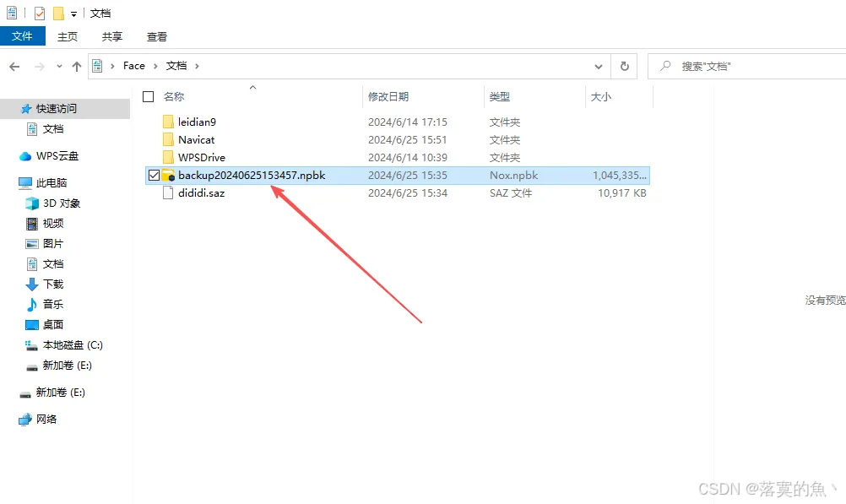Select the leidian9 folder icon
The height and width of the screenshot is (504, 846).
pyautogui.click(x=168, y=122)
